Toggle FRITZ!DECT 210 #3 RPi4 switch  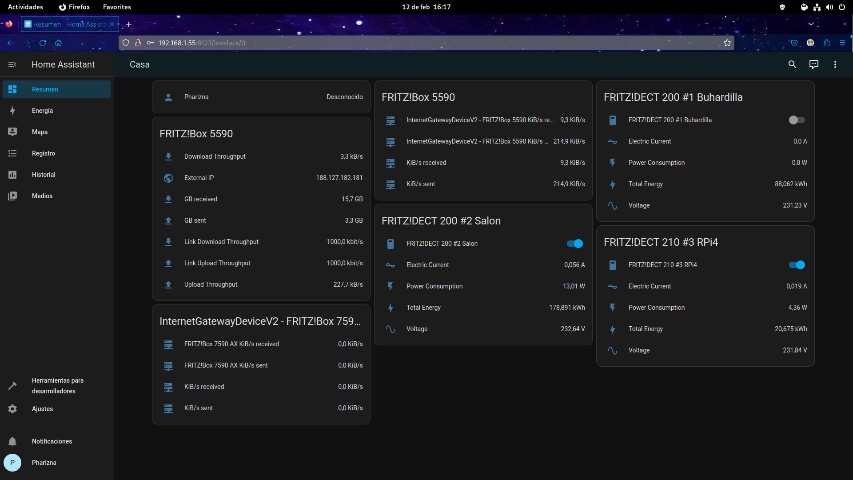796,265
